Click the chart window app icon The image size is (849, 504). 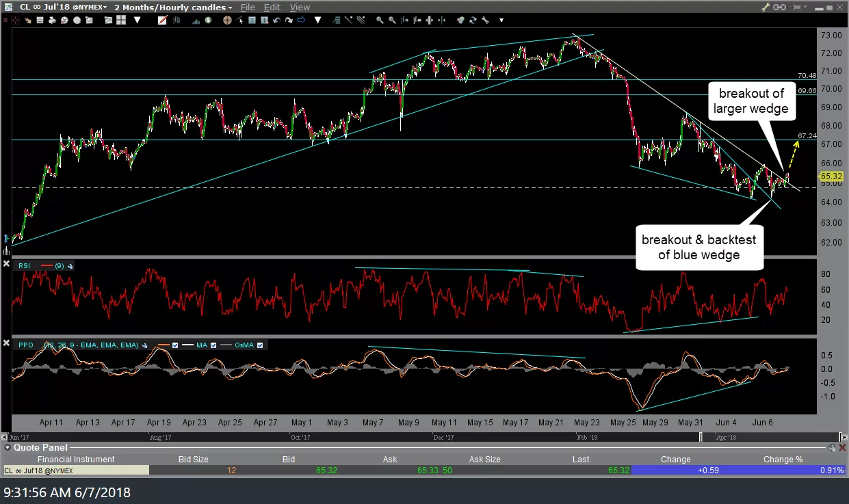[7, 7]
